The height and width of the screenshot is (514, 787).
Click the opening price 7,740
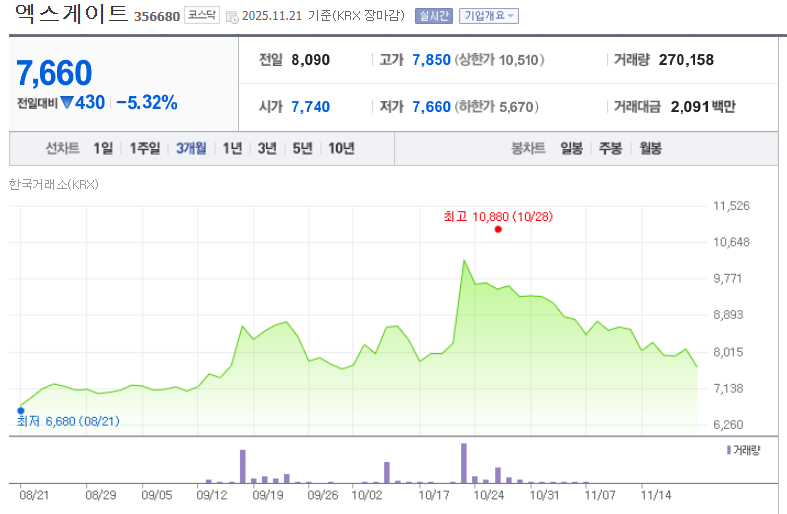click(x=311, y=106)
